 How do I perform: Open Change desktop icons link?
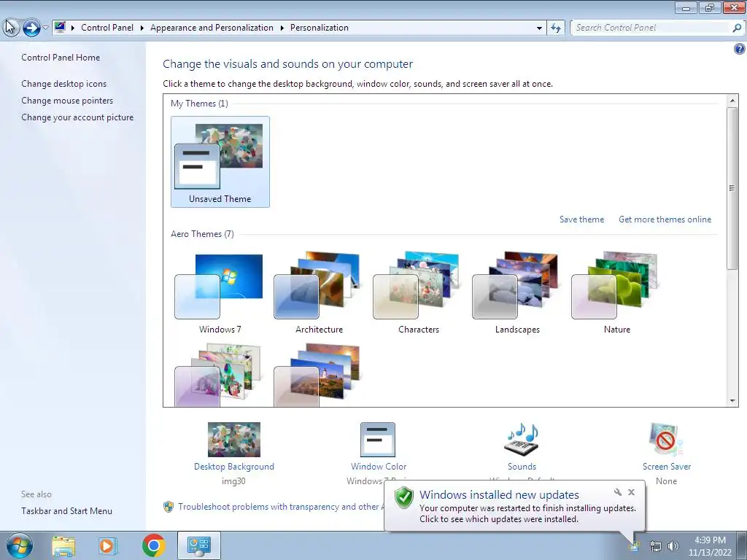[x=64, y=84]
